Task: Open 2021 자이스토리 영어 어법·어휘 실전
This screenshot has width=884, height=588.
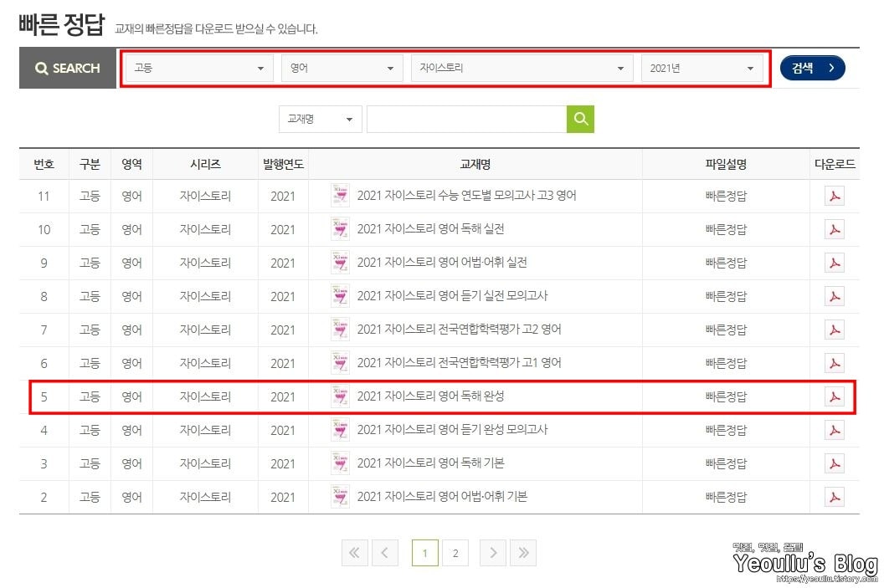Action: pos(442,263)
